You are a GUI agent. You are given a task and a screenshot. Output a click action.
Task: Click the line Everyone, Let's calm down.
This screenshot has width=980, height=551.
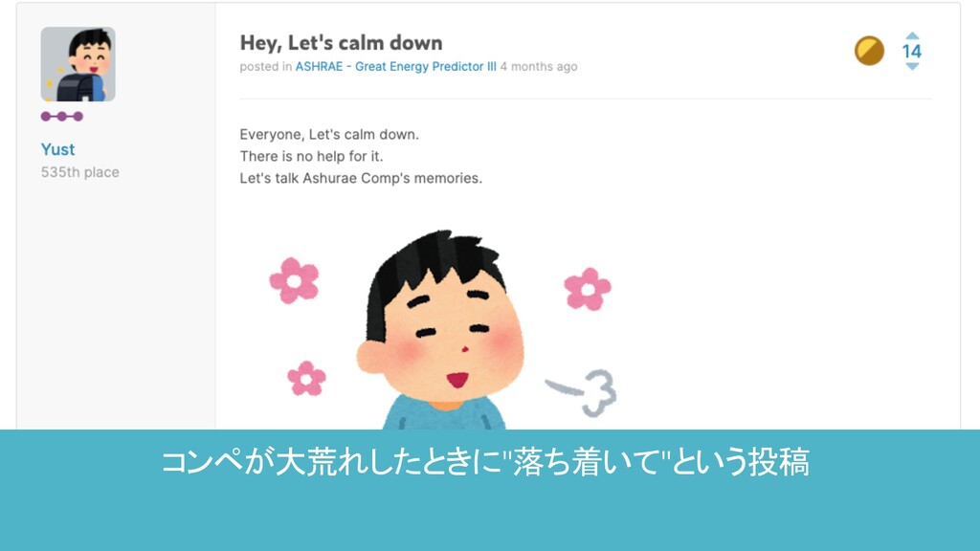click(x=329, y=134)
